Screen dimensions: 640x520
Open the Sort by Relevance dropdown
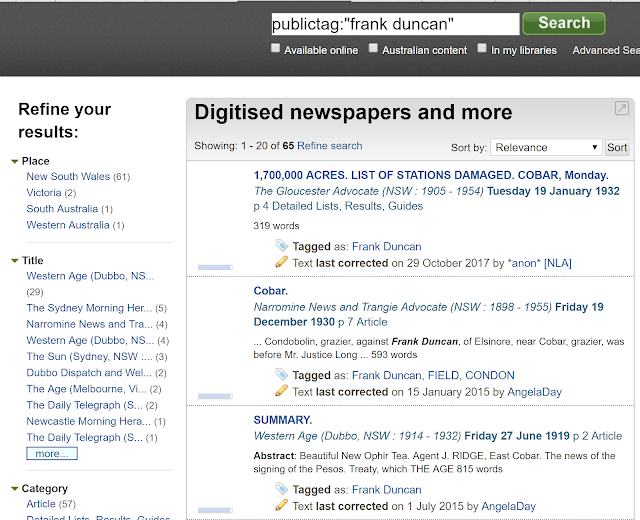point(546,147)
